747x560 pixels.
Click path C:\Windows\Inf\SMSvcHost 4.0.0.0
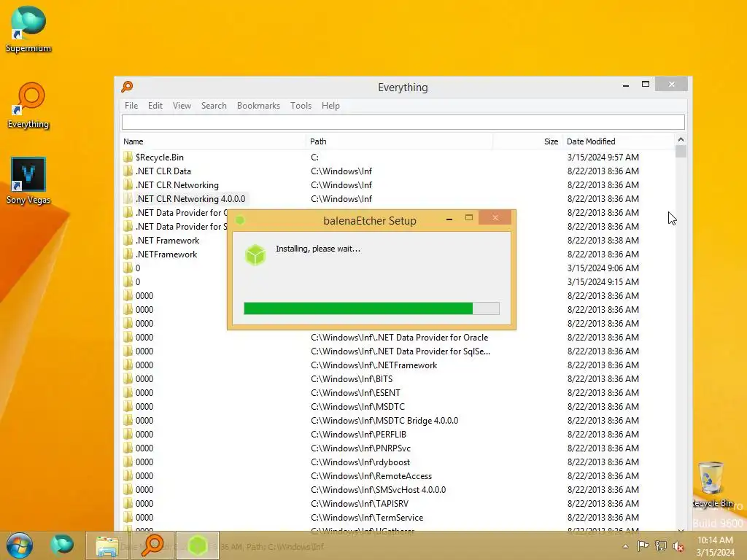pos(379,489)
